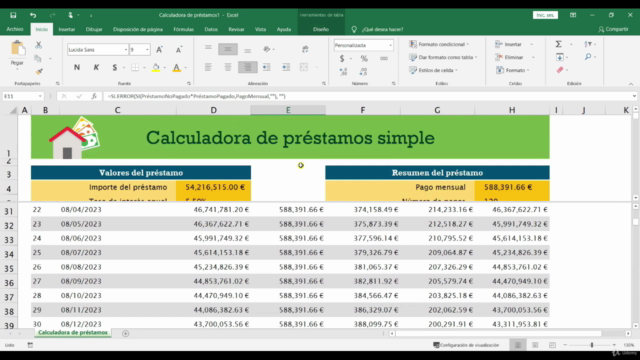Save the workbook from the quick access toolbar

pos(13,15)
